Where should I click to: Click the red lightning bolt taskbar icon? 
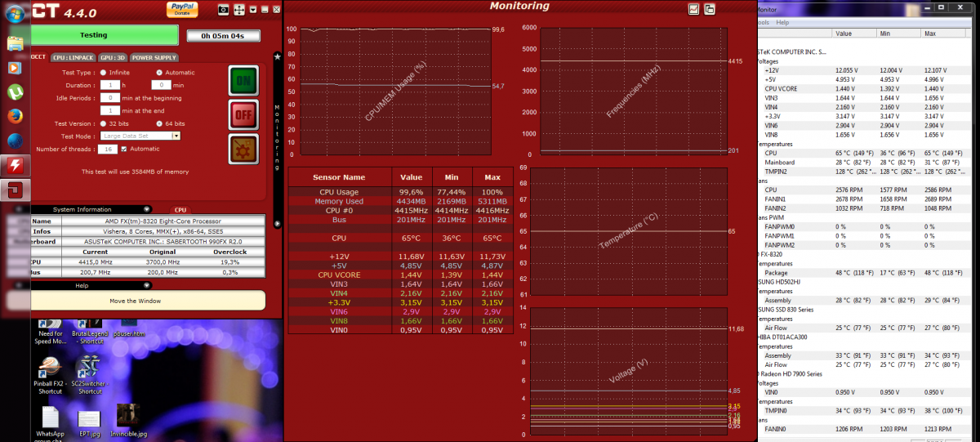pyautogui.click(x=15, y=165)
